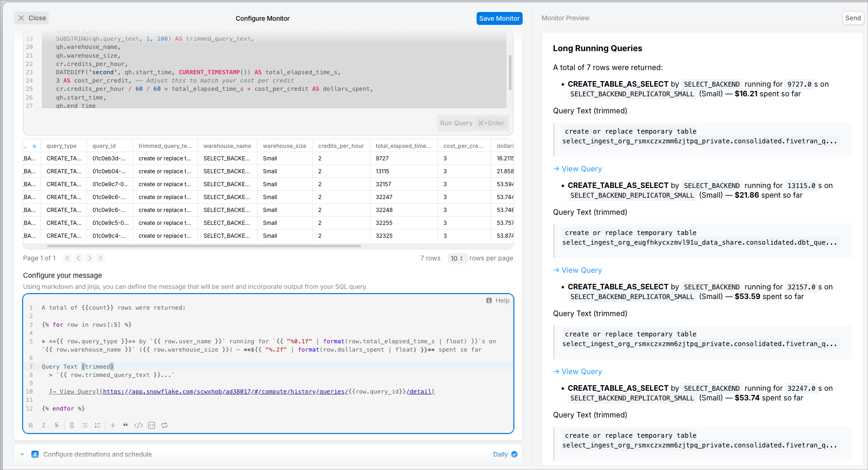This screenshot has width=868, height=470.
Task: Select cell with elapsed time 9727
Action: tap(403, 159)
